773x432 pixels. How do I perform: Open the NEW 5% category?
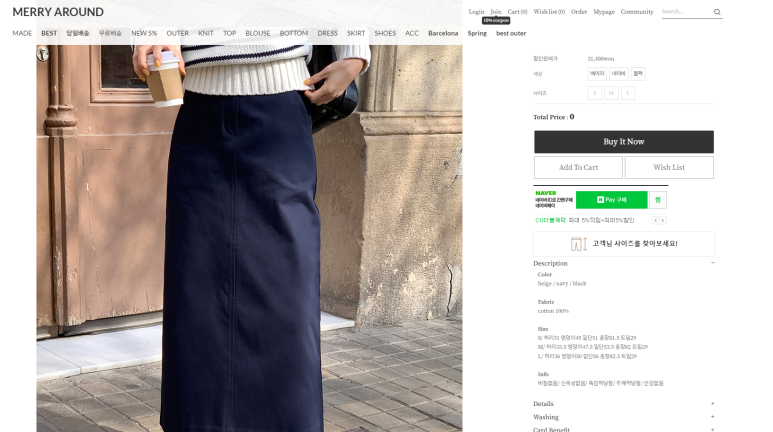click(x=144, y=33)
